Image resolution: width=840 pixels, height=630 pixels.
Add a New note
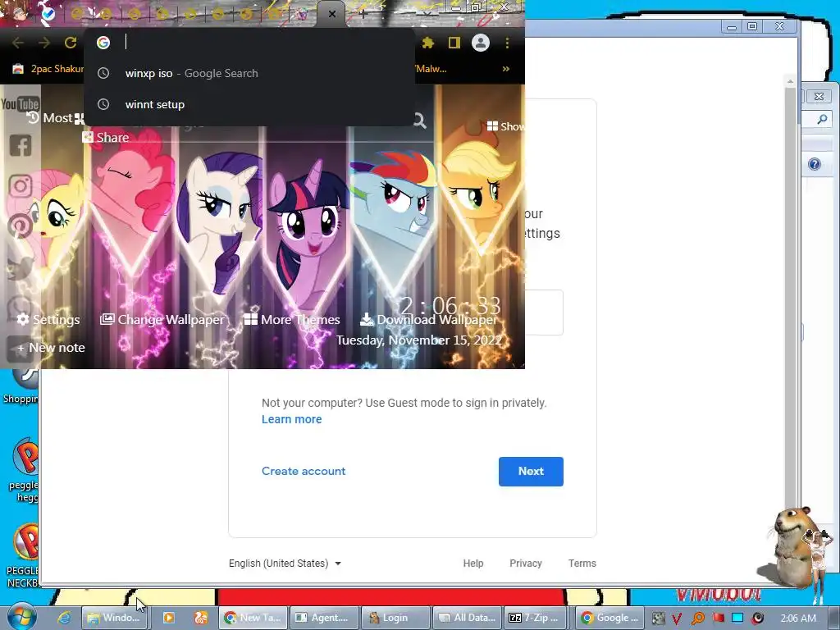pos(51,348)
